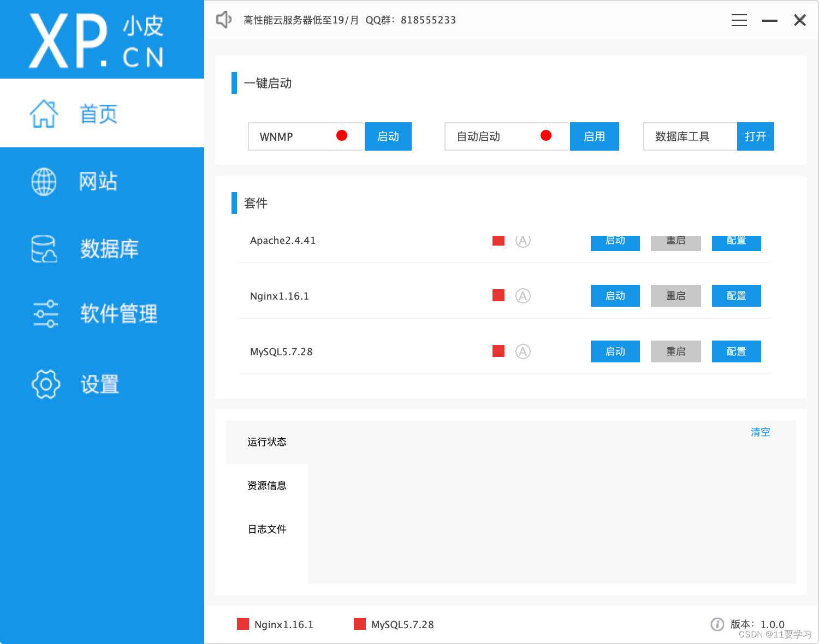Click the 套件 heading
819x644 pixels.
coord(256,203)
